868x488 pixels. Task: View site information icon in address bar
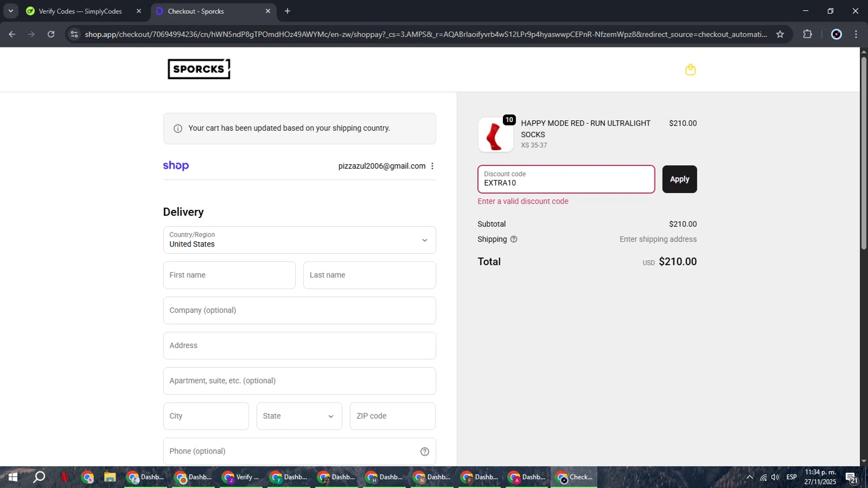tap(74, 34)
